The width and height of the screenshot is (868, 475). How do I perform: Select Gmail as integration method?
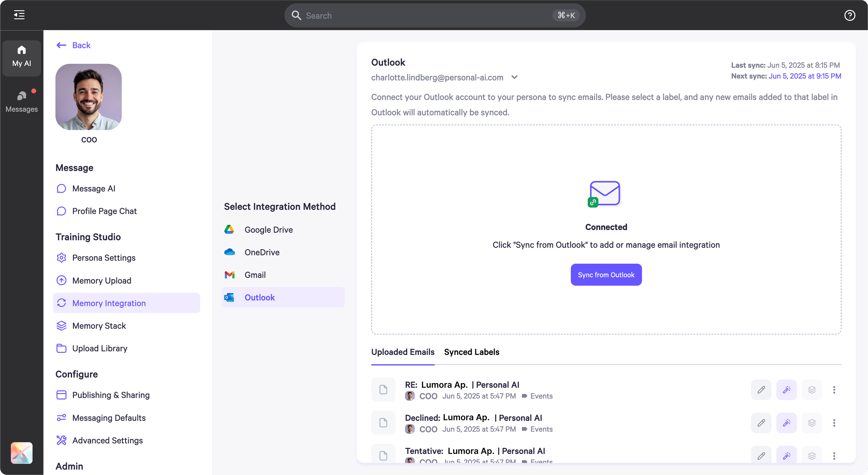pos(255,275)
